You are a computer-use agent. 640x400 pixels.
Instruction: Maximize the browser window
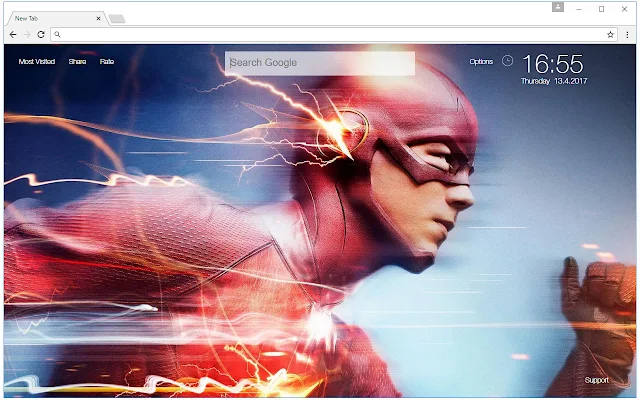point(601,9)
